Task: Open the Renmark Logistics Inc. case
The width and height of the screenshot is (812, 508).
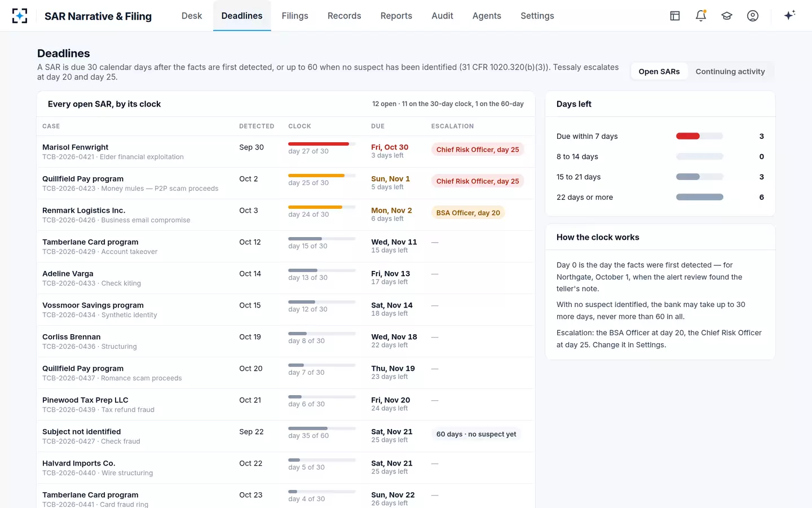Action: coord(286,215)
